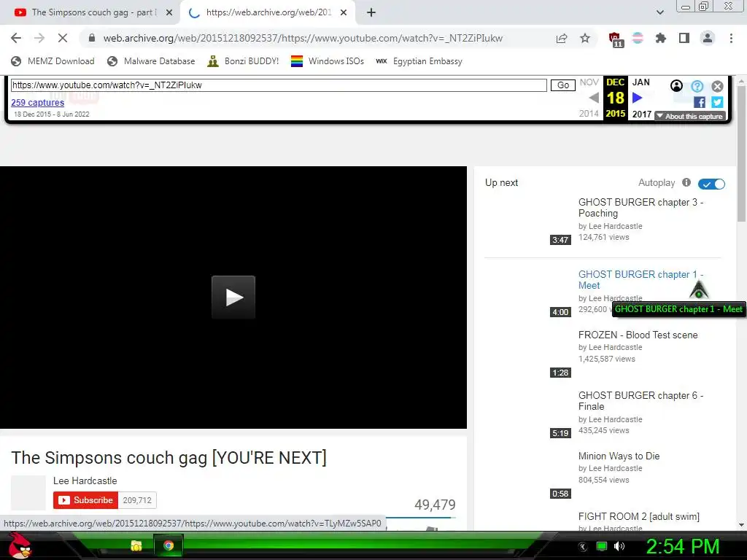This screenshot has height=560, width=747.
Task: Stop loading the page
Action: click(63, 38)
